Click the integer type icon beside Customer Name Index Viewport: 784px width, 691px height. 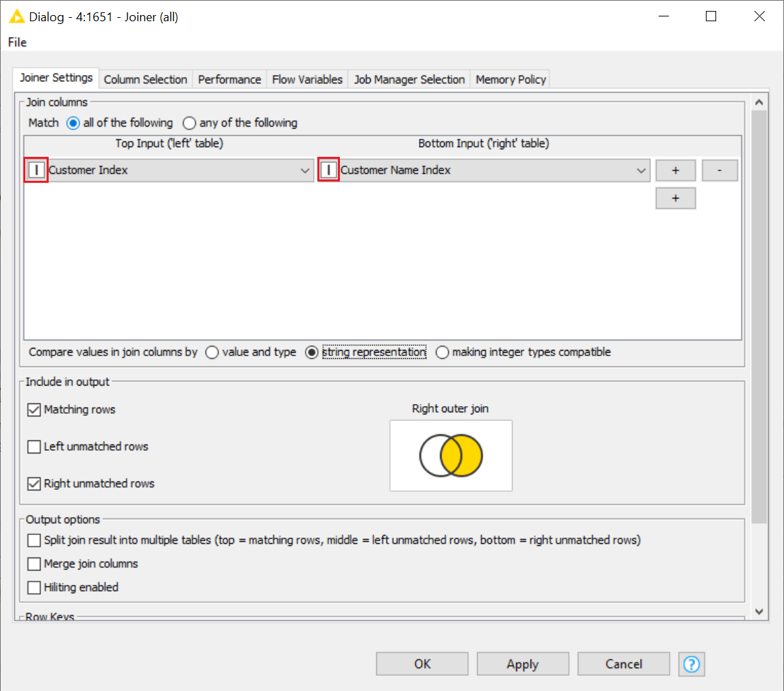click(329, 170)
